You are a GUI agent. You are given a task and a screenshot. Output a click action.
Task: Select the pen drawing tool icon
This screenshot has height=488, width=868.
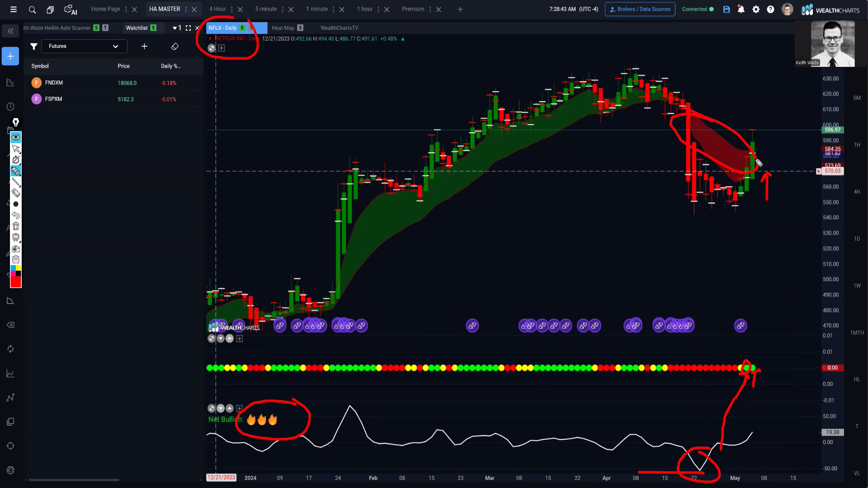(16, 122)
